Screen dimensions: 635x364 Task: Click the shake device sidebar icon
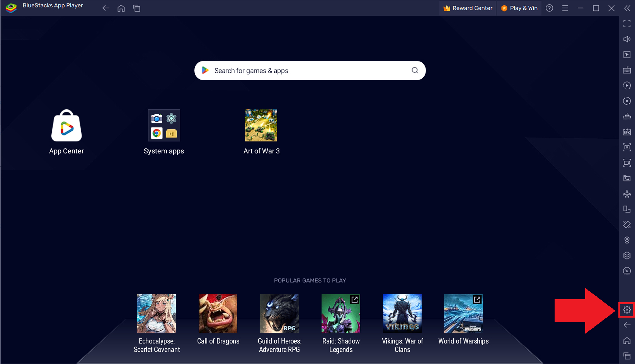click(x=627, y=225)
